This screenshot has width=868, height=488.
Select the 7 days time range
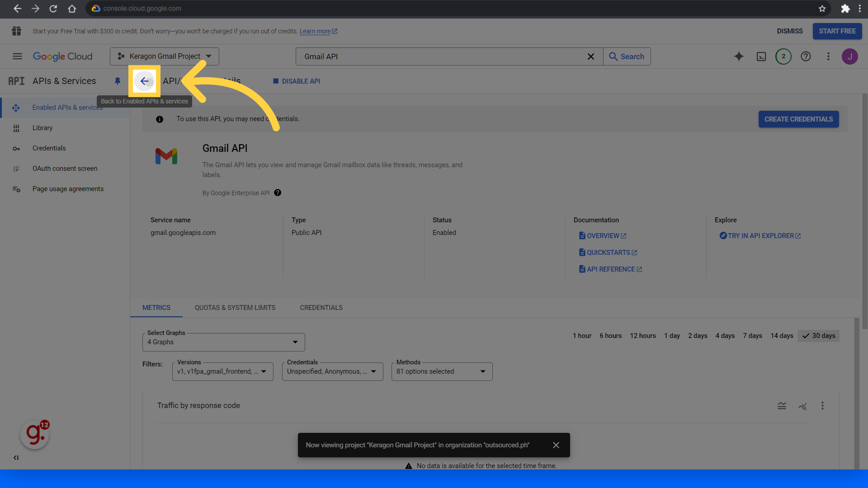pos(753,336)
